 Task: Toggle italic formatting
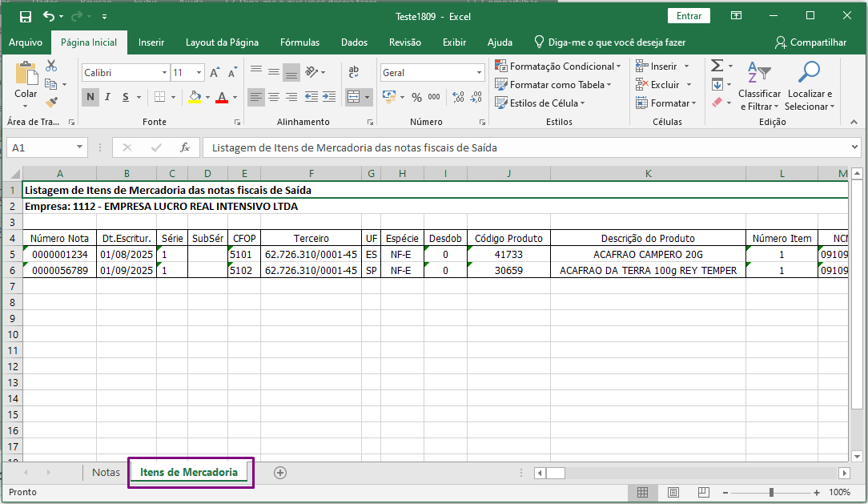click(x=108, y=98)
